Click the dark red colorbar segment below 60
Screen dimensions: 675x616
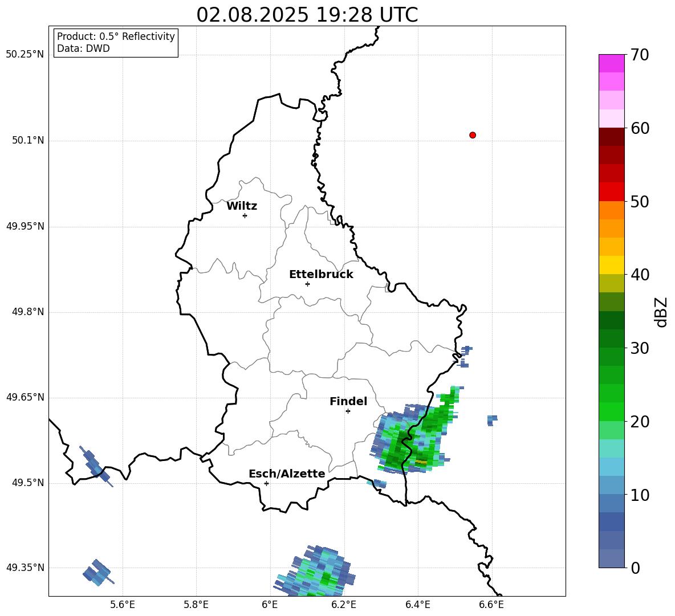point(611,137)
